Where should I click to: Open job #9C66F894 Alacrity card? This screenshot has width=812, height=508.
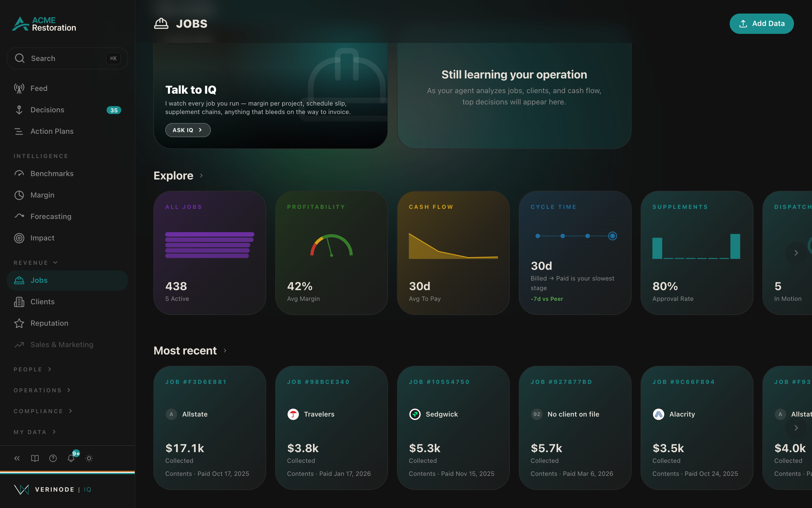pos(697,428)
